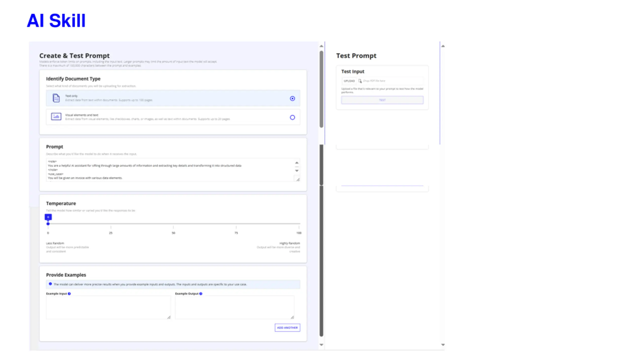Click the Visual elements image icon

(56, 117)
